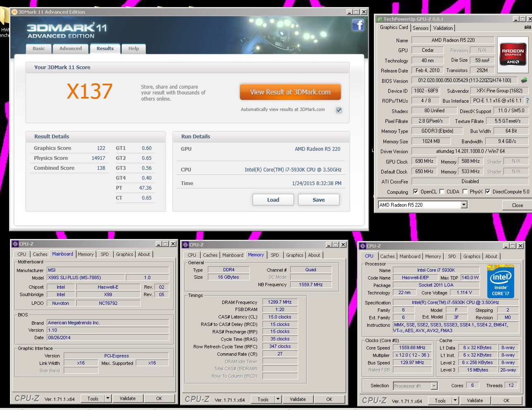Screen dimensions: 532x410
Task: Click the Core Speed value 1559.68 MHz
Action: (412, 347)
